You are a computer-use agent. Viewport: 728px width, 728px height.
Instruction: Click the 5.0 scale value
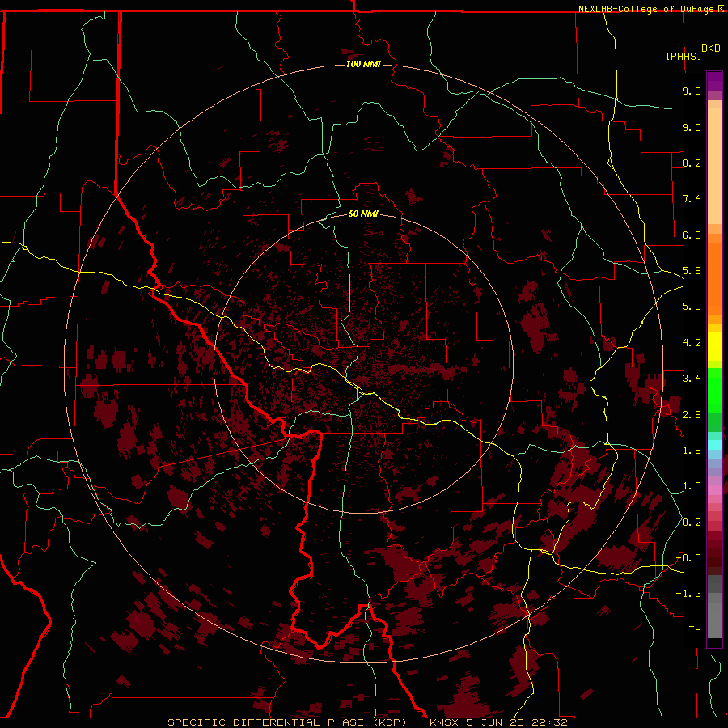(x=692, y=307)
